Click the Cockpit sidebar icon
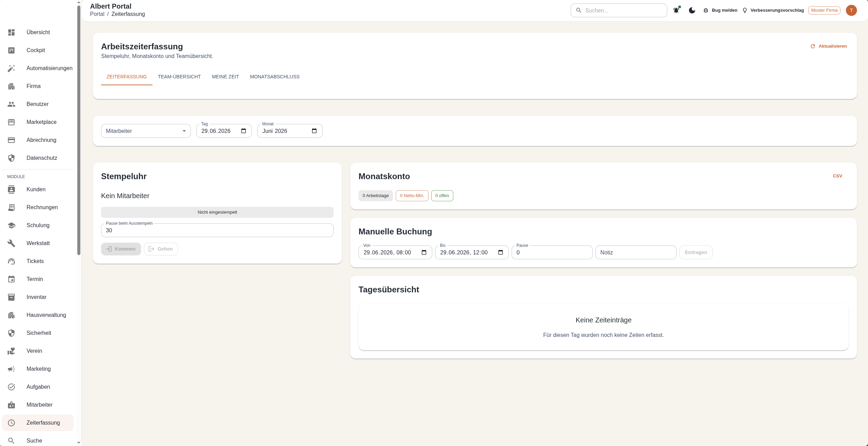This screenshot has height=446, width=868. 11,50
